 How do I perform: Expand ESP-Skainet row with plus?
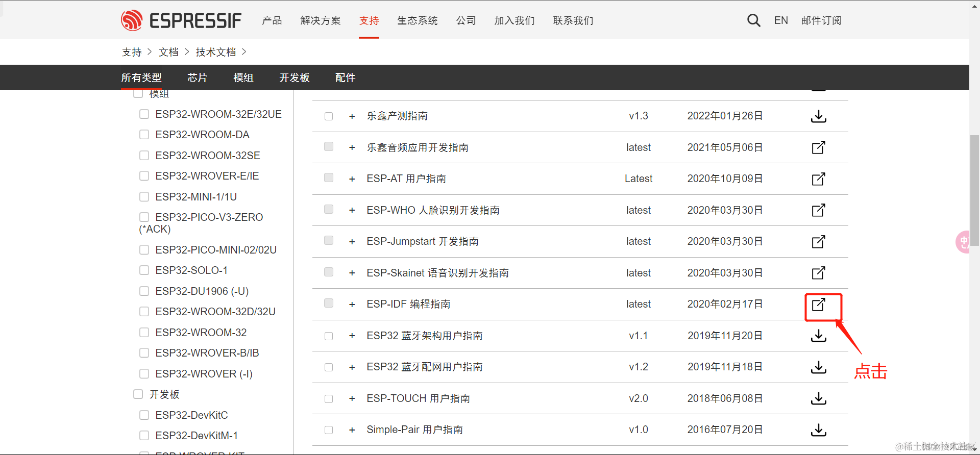click(352, 273)
